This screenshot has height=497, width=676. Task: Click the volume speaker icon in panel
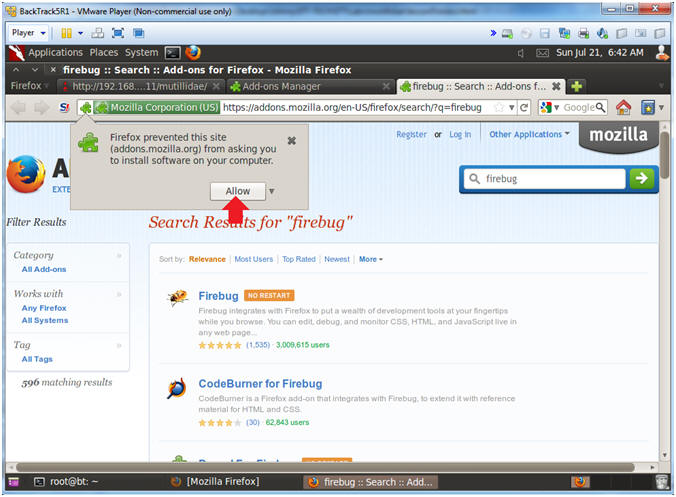coord(521,53)
